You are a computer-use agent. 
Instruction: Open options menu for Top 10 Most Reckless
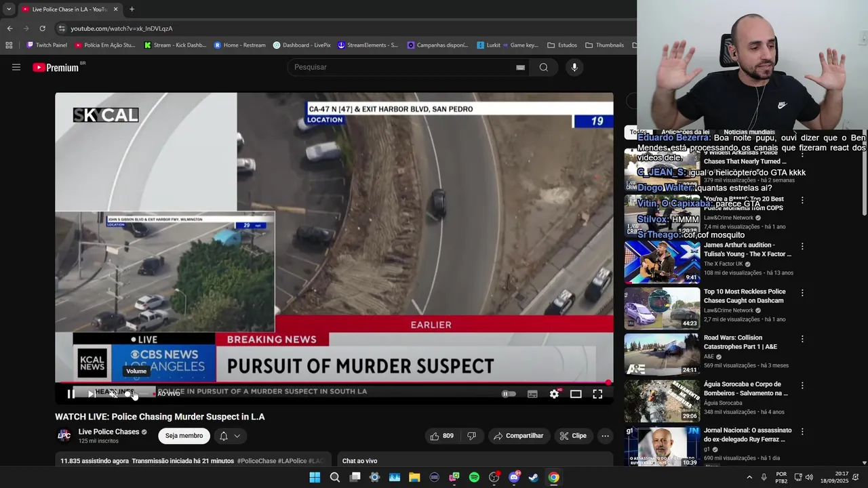pyautogui.click(x=802, y=293)
